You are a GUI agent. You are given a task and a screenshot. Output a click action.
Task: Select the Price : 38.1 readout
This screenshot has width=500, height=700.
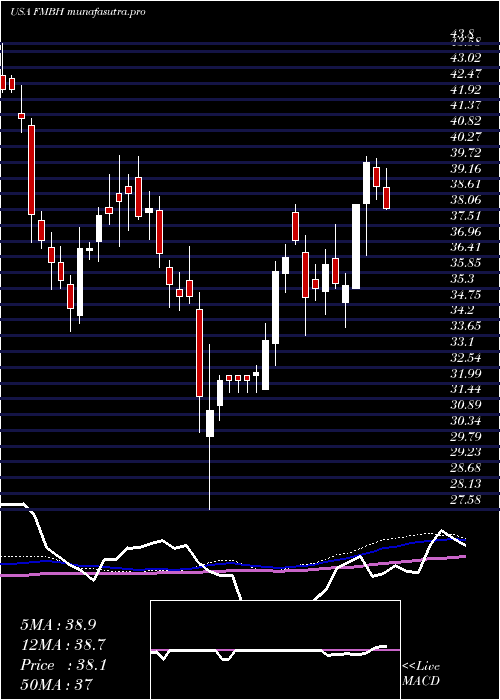62,665
